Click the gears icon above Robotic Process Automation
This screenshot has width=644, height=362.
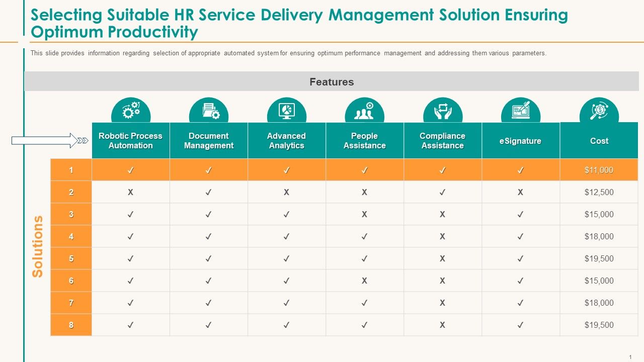(131, 110)
